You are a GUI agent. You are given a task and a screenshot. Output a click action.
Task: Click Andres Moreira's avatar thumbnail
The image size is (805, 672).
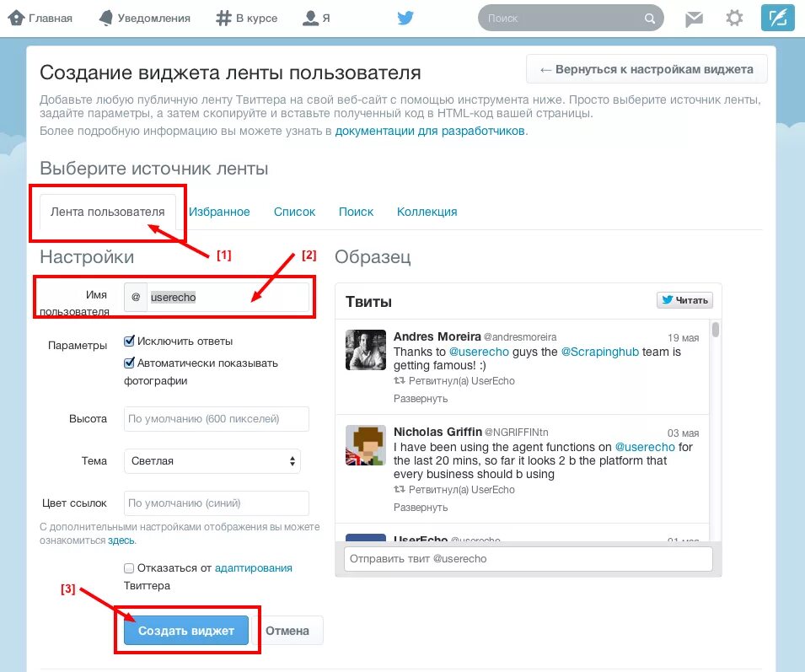[x=366, y=350]
